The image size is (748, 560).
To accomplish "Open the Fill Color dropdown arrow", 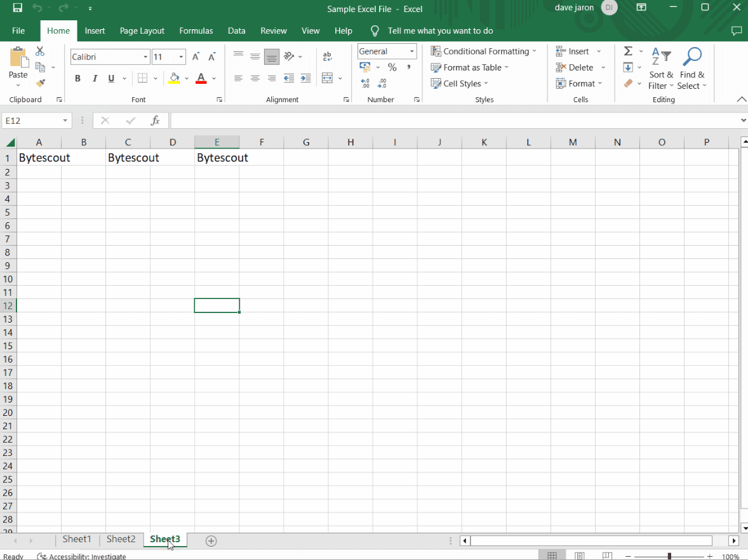I will pyautogui.click(x=186, y=79).
